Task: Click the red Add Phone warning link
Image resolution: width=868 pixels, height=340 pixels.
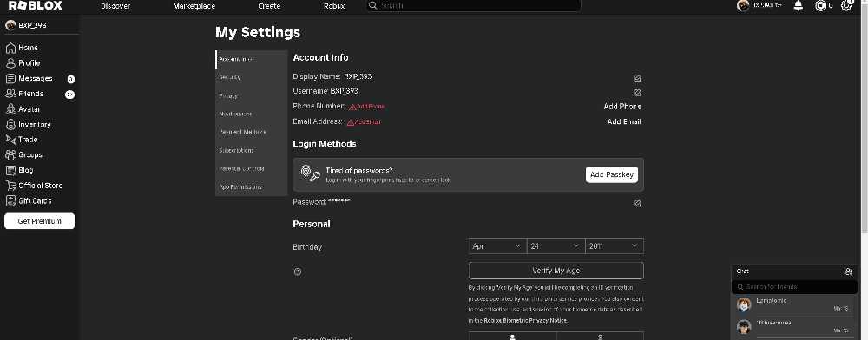Action: pos(366,107)
